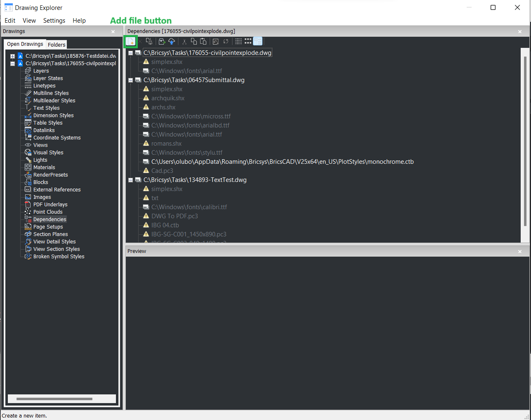Click the Layers icon in Drawings tree
531x420 pixels.
point(28,71)
